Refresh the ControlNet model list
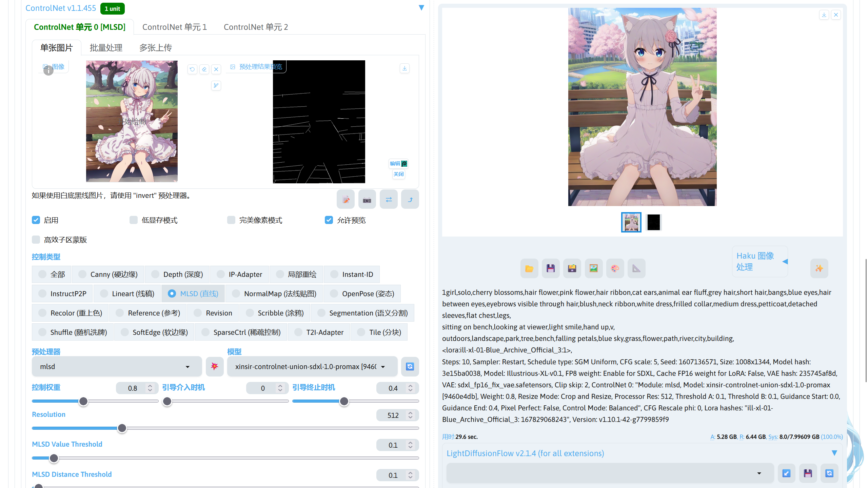 point(410,366)
